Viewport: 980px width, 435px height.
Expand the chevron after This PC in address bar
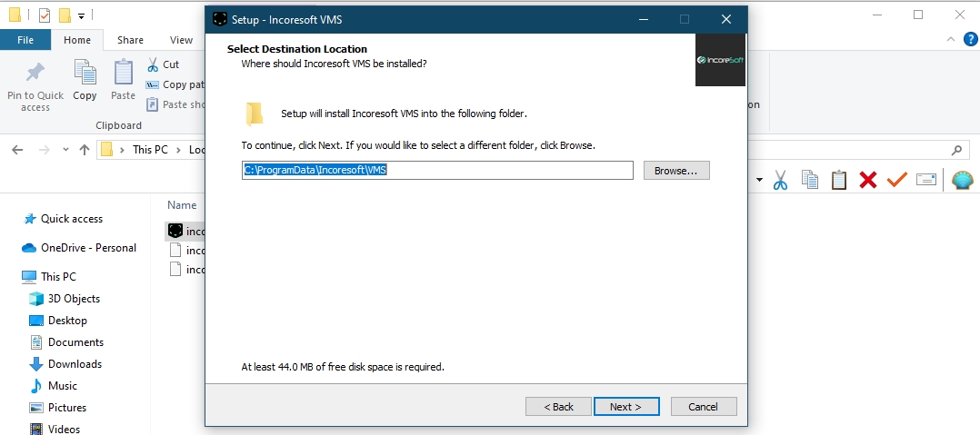pyautogui.click(x=179, y=150)
